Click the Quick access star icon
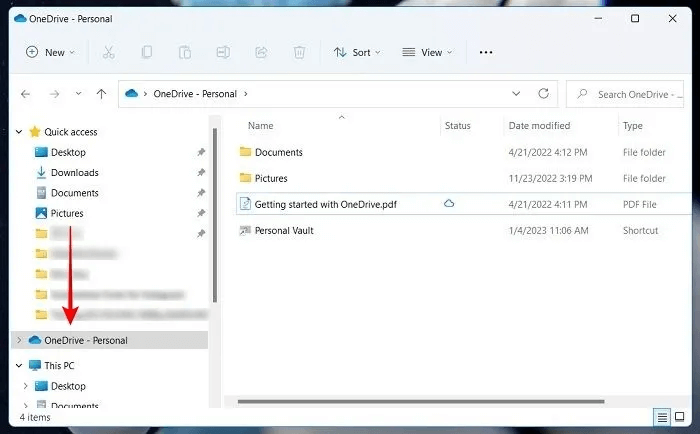The image size is (700, 434). click(x=35, y=131)
